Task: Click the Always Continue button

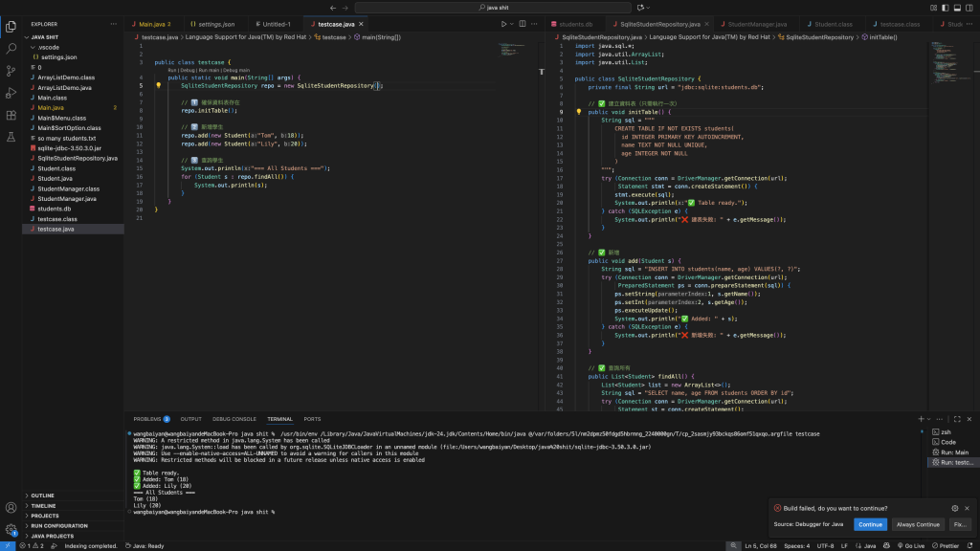Action: (918, 525)
